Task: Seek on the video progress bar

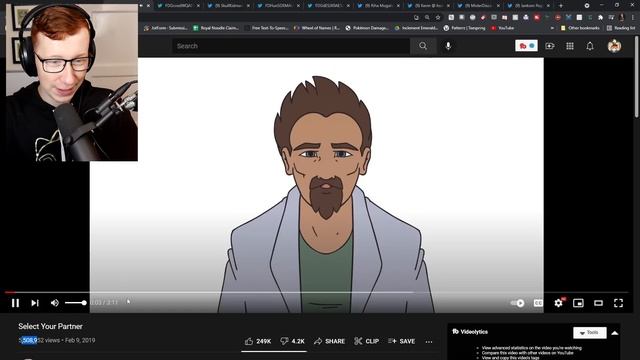Action: pos(316,292)
